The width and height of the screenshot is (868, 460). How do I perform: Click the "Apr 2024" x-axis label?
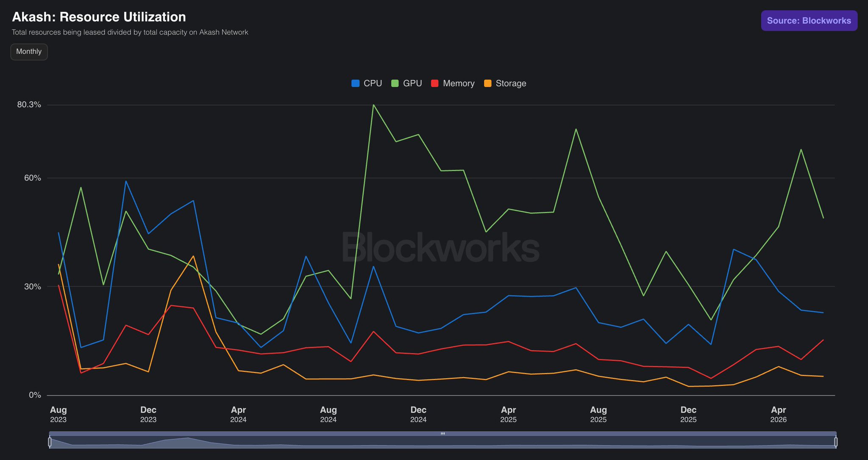pyautogui.click(x=238, y=415)
